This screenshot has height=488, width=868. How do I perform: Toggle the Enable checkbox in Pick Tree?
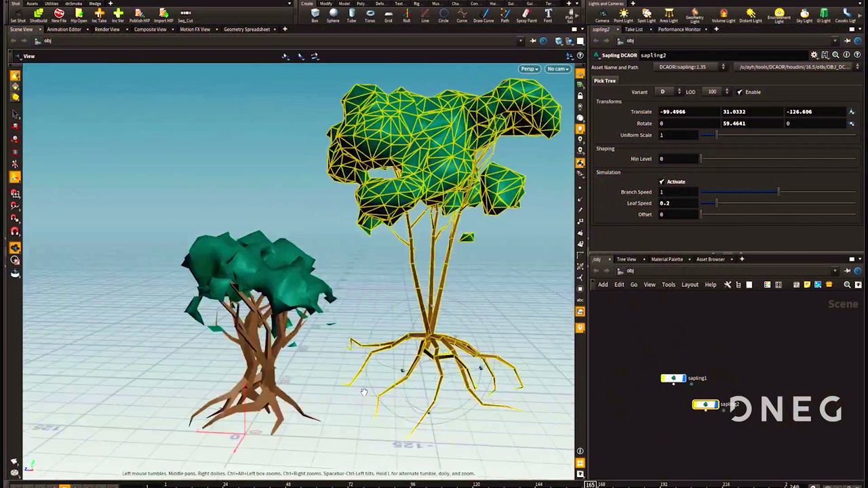[x=740, y=92]
